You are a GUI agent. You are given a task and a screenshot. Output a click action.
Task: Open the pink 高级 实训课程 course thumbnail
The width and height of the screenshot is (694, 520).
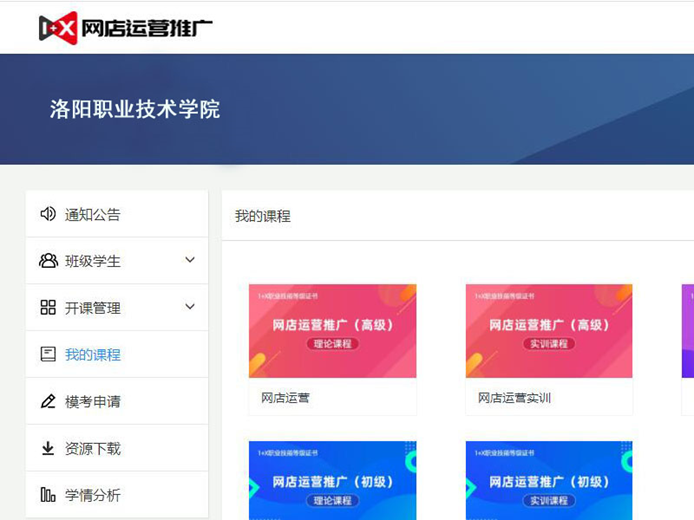pyautogui.click(x=548, y=330)
